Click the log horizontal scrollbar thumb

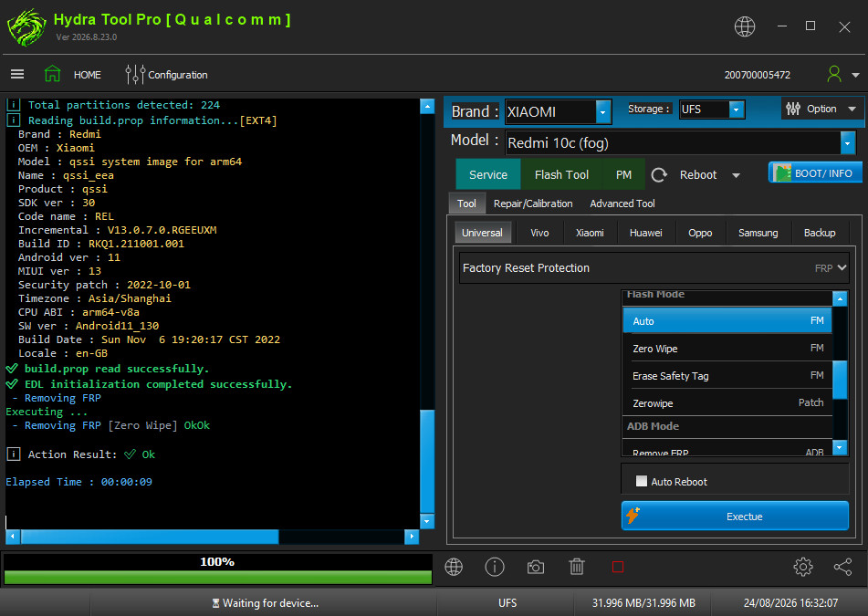click(x=150, y=537)
